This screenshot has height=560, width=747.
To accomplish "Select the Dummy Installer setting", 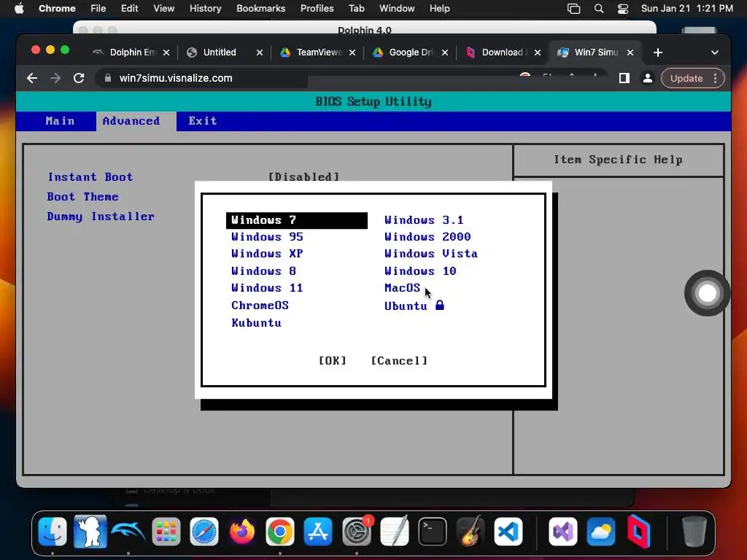I will pyautogui.click(x=101, y=216).
